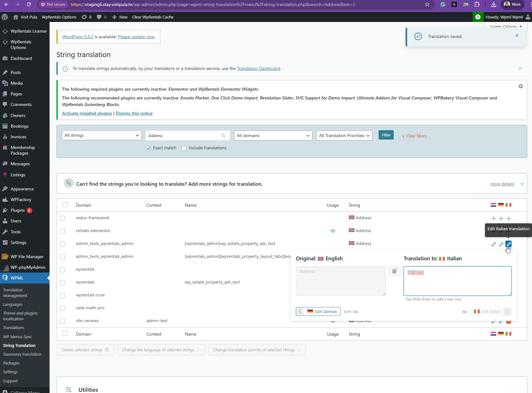Click Clear filters link
Viewport: 532px width, 393px height.
(414, 136)
